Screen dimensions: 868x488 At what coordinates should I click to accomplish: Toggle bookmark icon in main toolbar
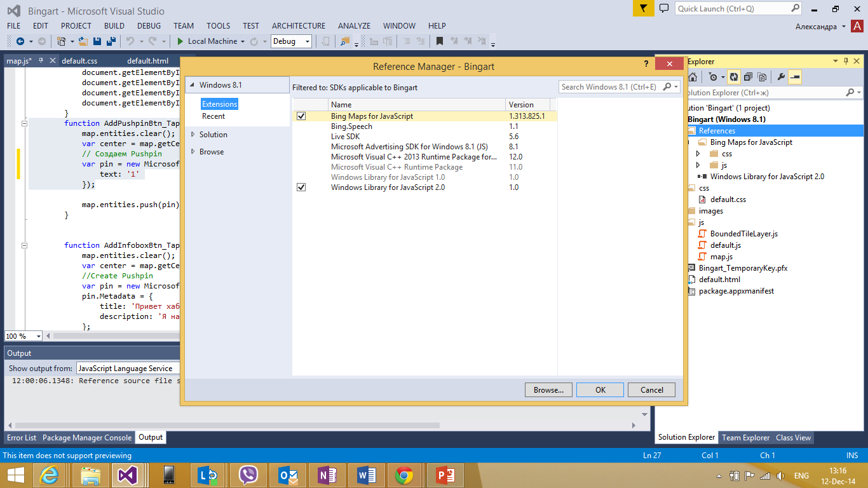(439, 41)
